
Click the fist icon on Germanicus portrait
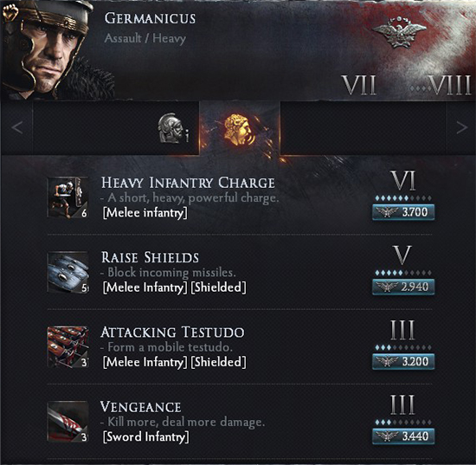tap(10, 12)
